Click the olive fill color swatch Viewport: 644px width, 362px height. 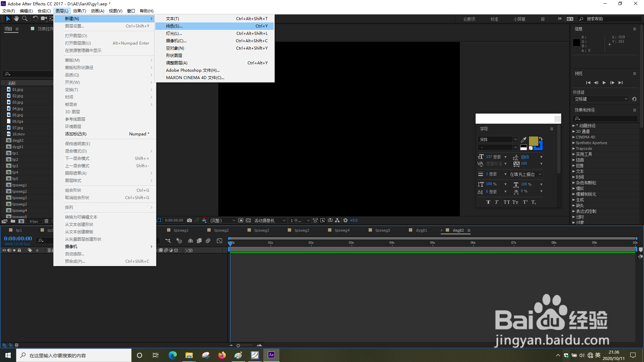tap(533, 141)
